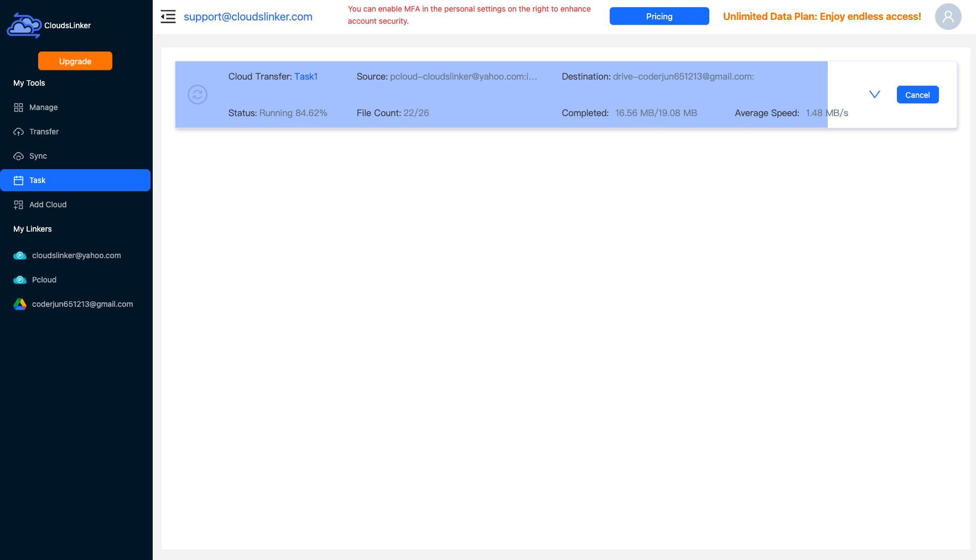Click the Task calendar icon

click(18, 180)
